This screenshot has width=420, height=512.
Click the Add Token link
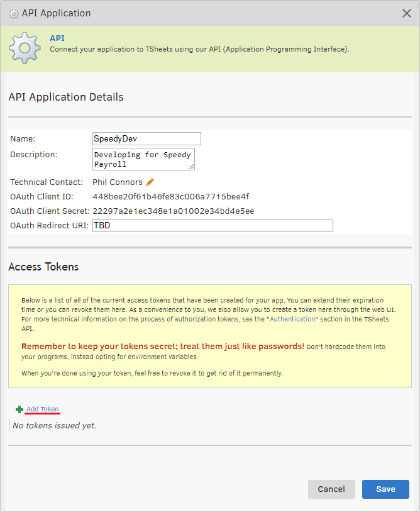pos(42,409)
